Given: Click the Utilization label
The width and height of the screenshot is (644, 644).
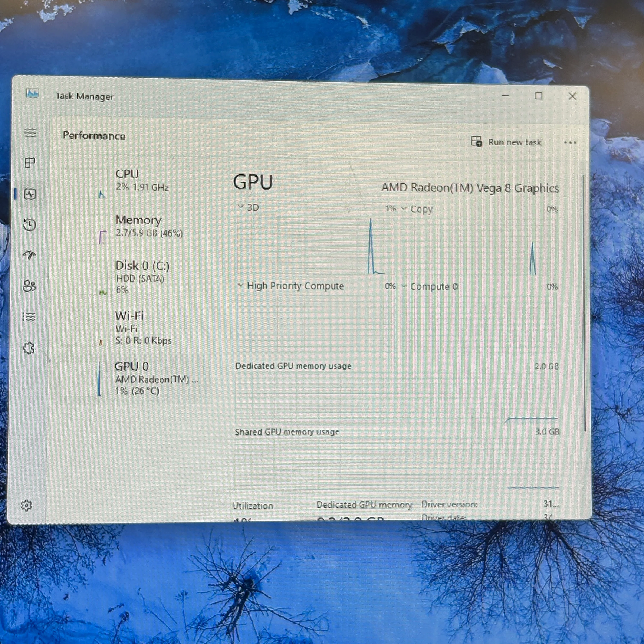Looking at the screenshot, I should pos(253,505).
